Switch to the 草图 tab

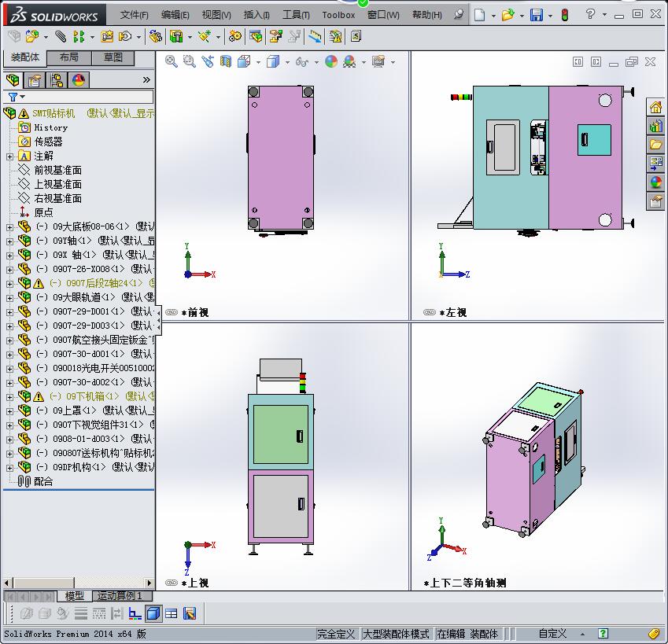(x=113, y=57)
